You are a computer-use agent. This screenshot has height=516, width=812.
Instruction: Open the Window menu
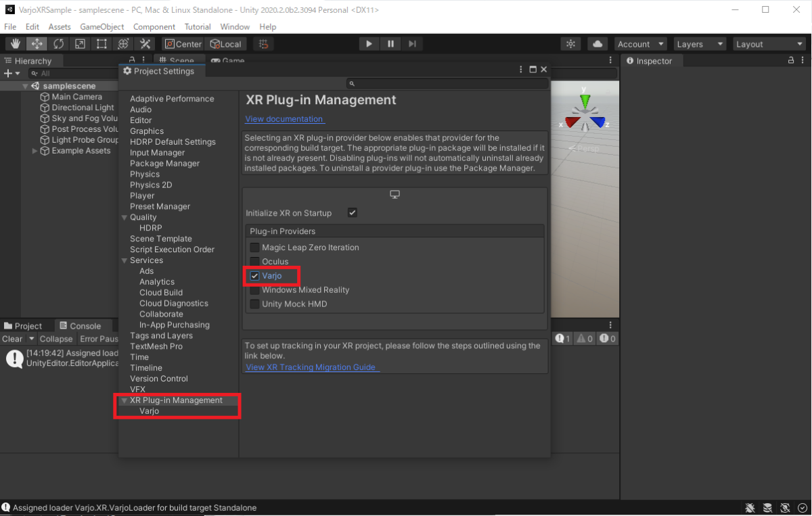235,26
